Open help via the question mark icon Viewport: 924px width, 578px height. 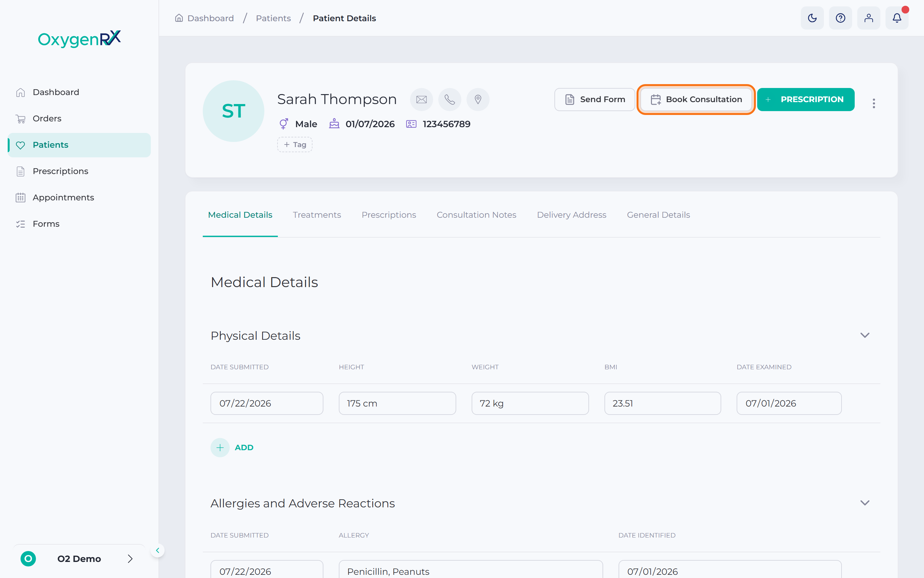point(840,18)
